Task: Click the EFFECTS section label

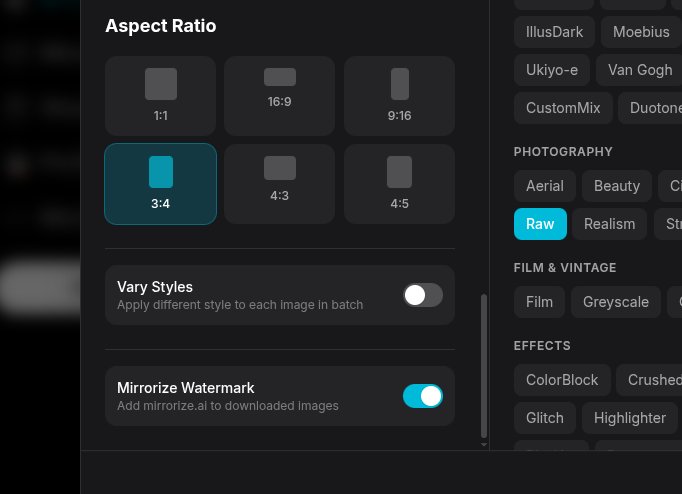Action: tap(542, 346)
